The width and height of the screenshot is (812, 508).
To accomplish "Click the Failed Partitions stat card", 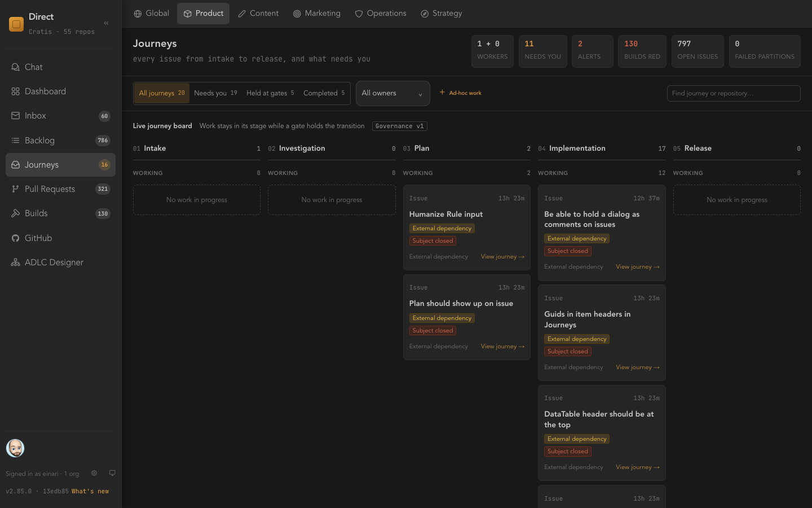I will pyautogui.click(x=765, y=51).
